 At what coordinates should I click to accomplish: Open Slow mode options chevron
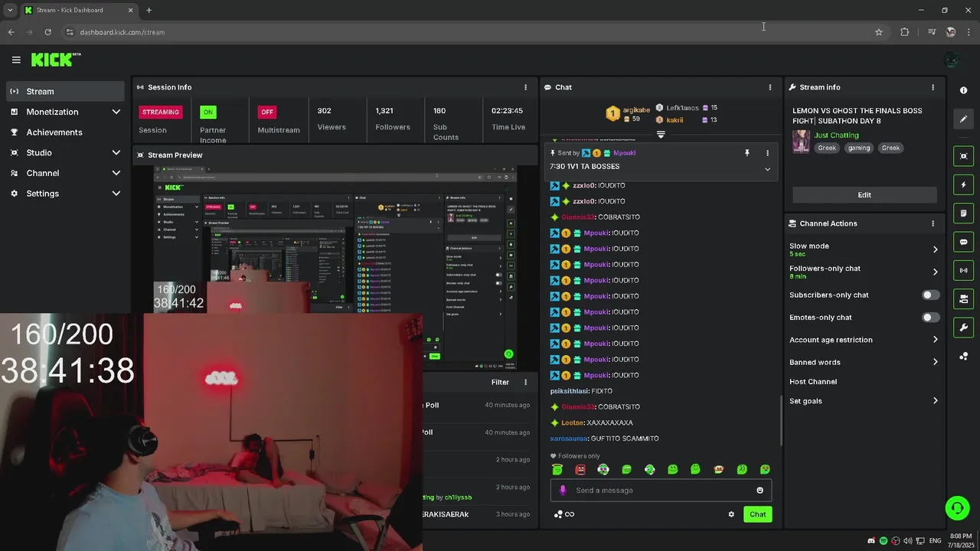935,249
